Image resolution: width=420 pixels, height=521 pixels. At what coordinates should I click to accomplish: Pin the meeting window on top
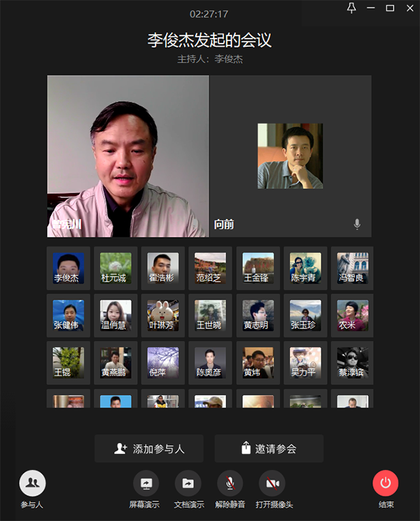(351, 8)
